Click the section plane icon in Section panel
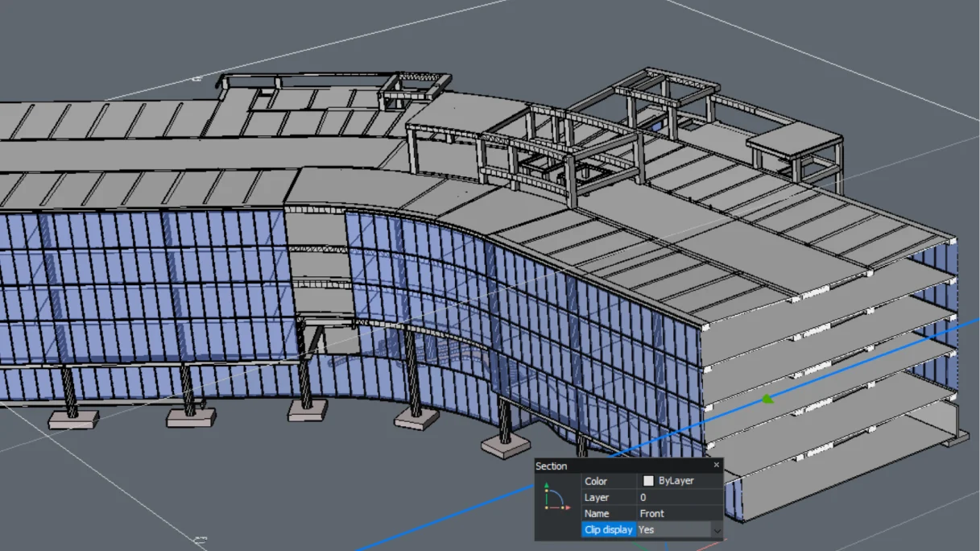This screenshot has width=980, height=551. coord(556,497)
